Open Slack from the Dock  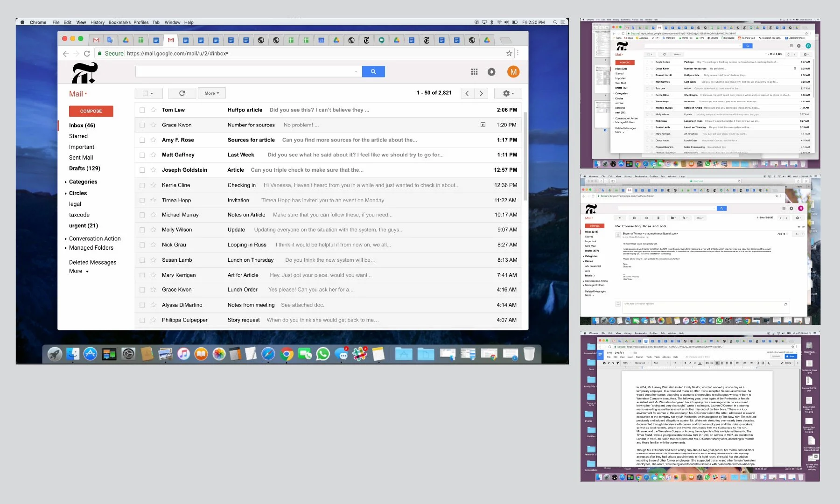[x=359, y=354]
